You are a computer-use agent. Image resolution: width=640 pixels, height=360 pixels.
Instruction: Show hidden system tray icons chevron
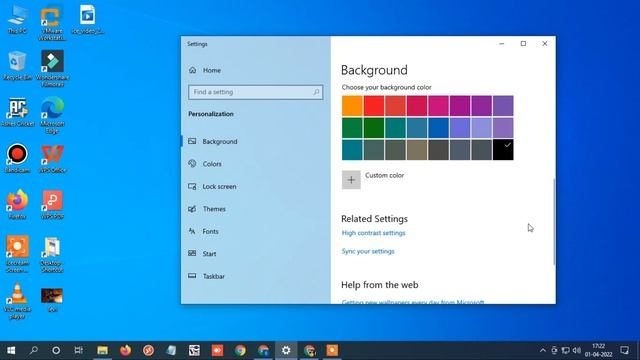[542, 350]
